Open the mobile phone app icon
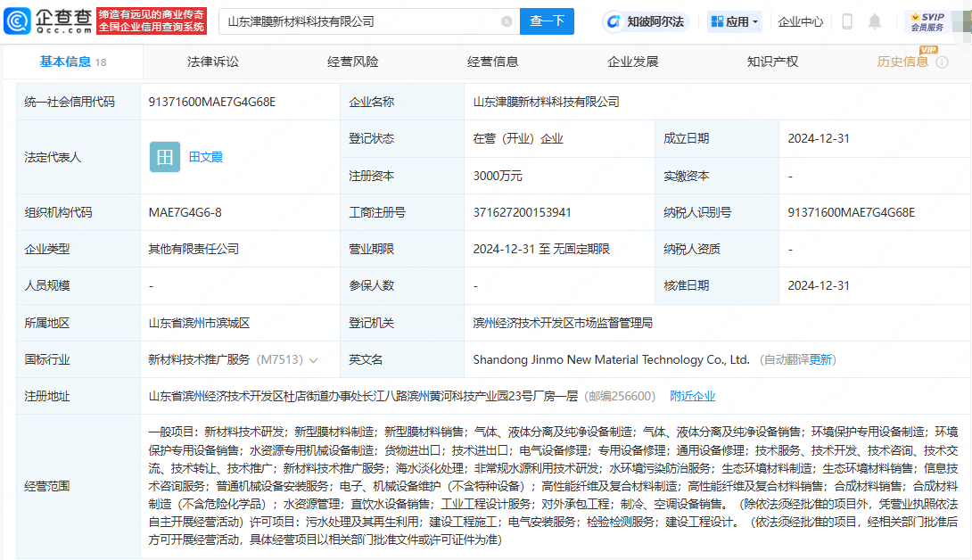The width and height of the screenshot is (972, 560). point(847,21)
